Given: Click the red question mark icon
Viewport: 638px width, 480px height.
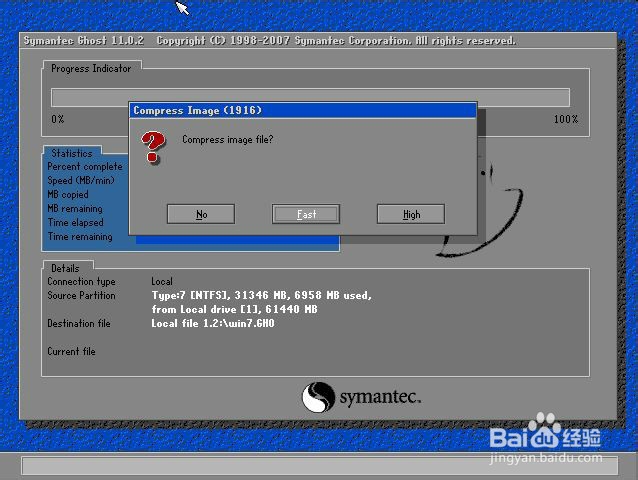Looking at the screenshot, I should [153, 147].
